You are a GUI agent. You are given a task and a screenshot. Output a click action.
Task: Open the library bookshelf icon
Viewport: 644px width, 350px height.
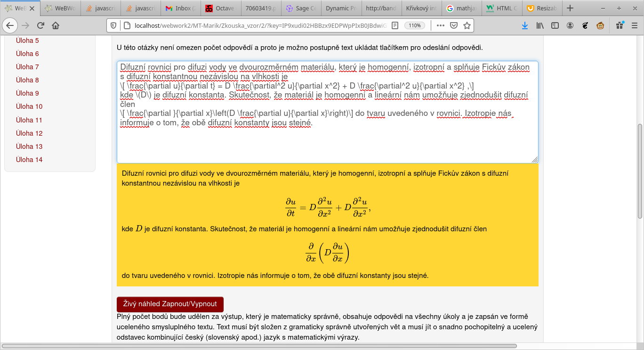click(540, 25)
